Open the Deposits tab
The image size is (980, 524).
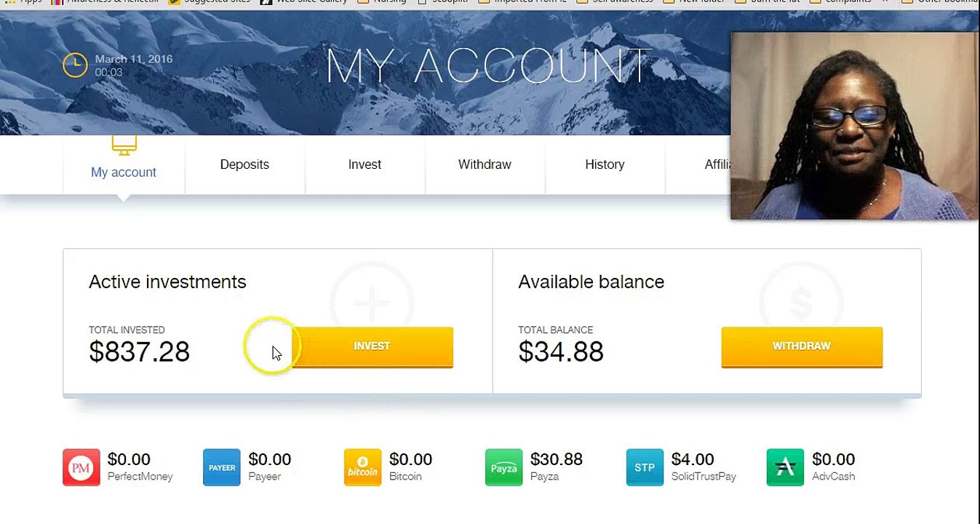coord(244,164)
